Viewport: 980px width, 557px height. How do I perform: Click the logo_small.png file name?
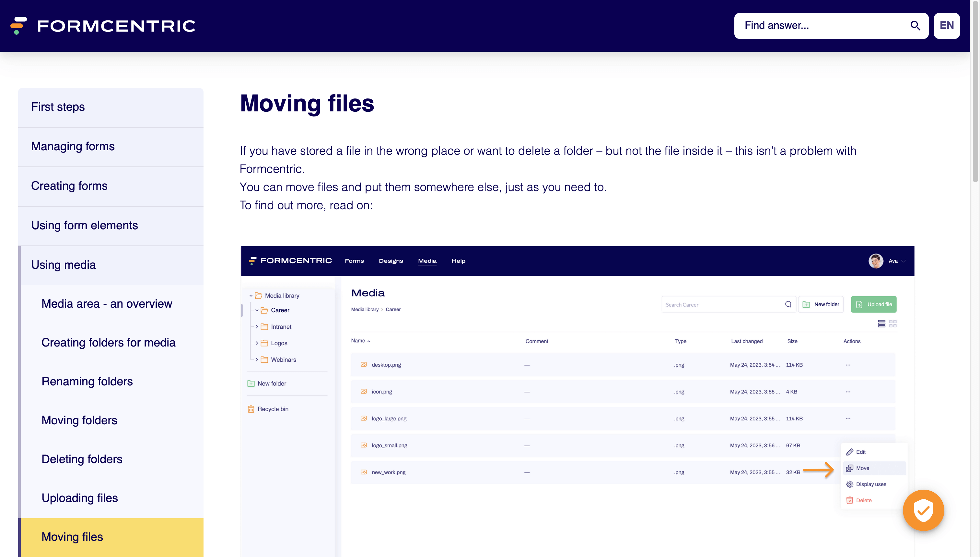pyautogui.click(x=389, y=446)
